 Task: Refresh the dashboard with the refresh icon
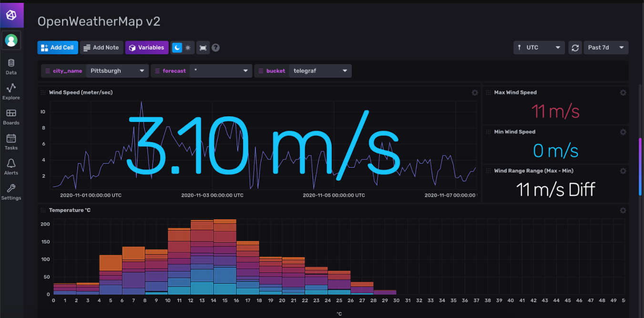point(575,48)
